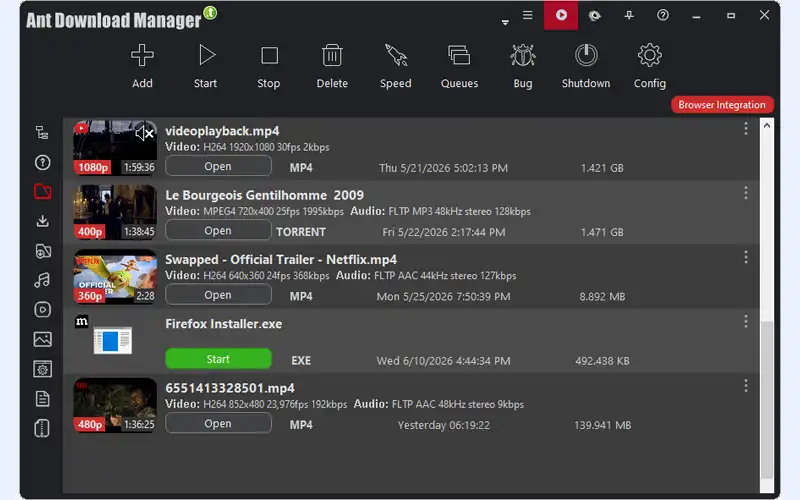
Task: Click the muted speaker icon on videoplayback thumbnail
Action: tap(144, 134)
